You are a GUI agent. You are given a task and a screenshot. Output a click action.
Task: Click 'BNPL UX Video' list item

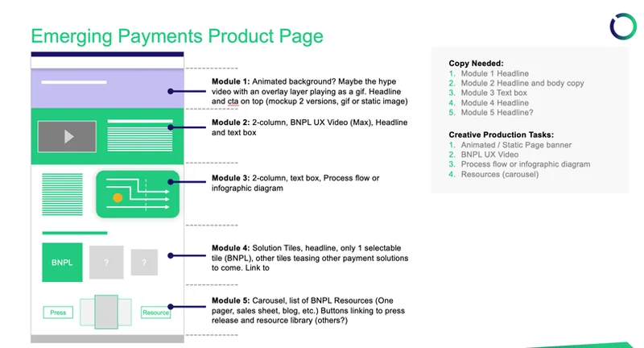[489, 155]
